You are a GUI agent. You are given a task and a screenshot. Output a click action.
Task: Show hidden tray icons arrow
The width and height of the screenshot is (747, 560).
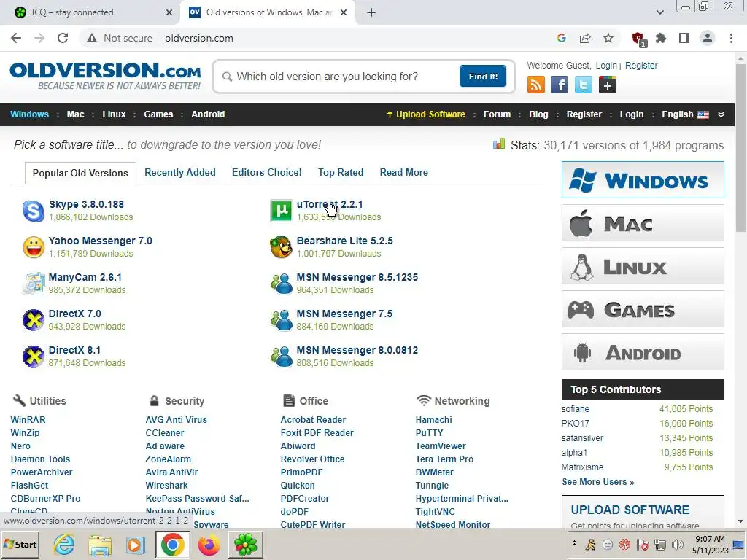575,544
